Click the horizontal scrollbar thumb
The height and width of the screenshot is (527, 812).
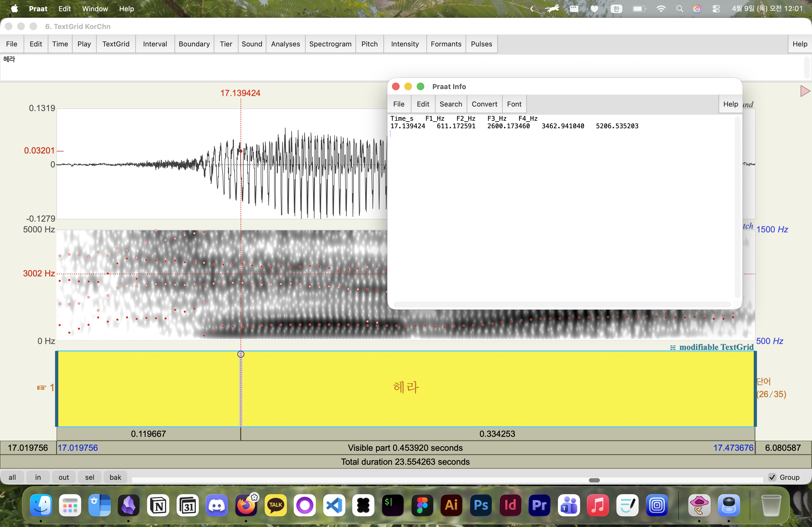click(594, 480)
